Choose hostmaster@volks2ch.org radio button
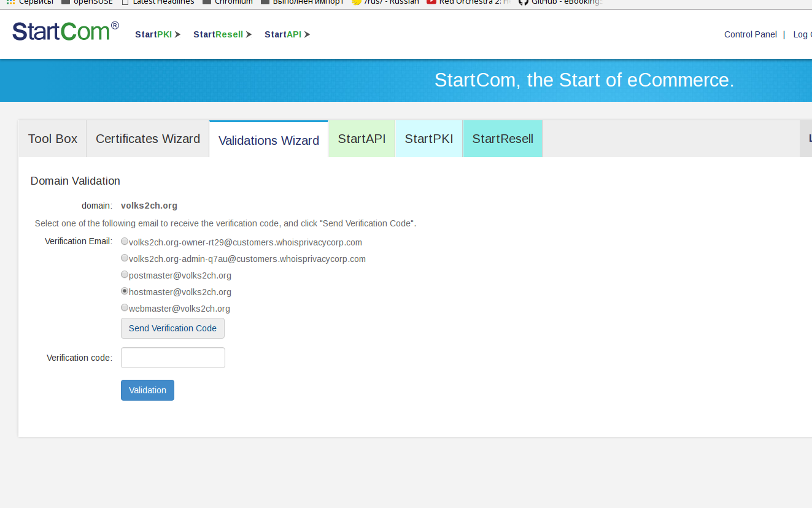 click(x=125, y=291)
